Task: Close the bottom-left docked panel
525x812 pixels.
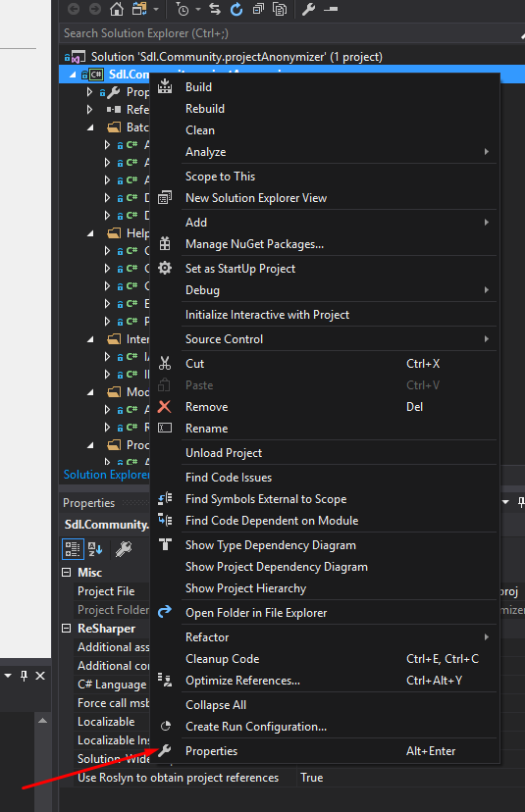Action: (x=40, y=676)
